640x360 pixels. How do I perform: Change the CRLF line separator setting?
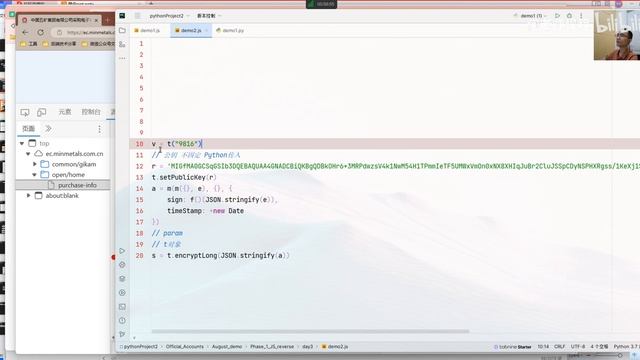(560, 347)
